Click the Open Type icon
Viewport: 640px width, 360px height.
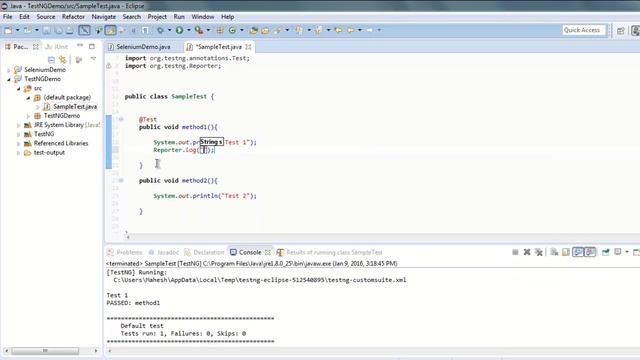click(253, 30)
